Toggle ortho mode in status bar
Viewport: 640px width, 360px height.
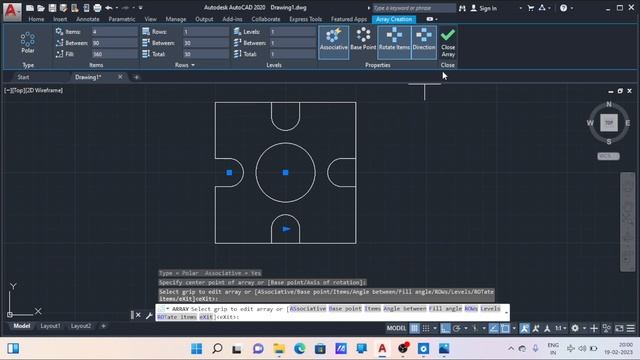[445, 328]
